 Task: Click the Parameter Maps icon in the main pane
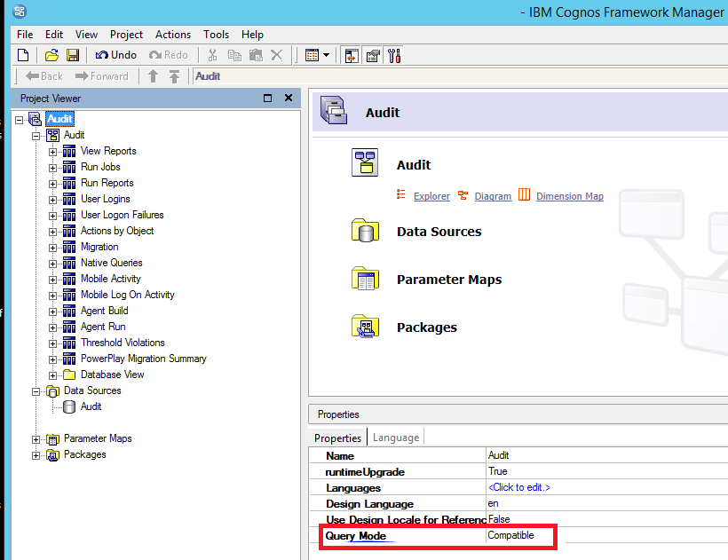[366, 278]
